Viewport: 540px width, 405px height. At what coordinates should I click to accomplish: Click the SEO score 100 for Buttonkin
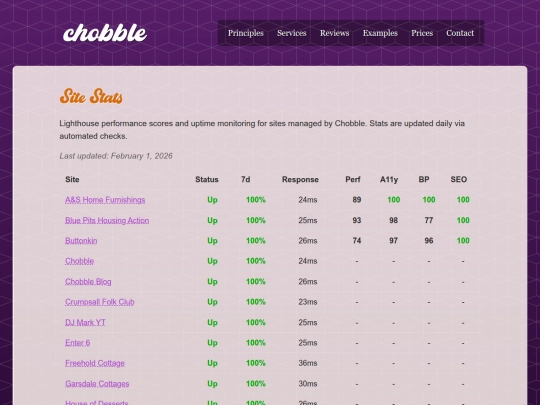pos(463,240)
